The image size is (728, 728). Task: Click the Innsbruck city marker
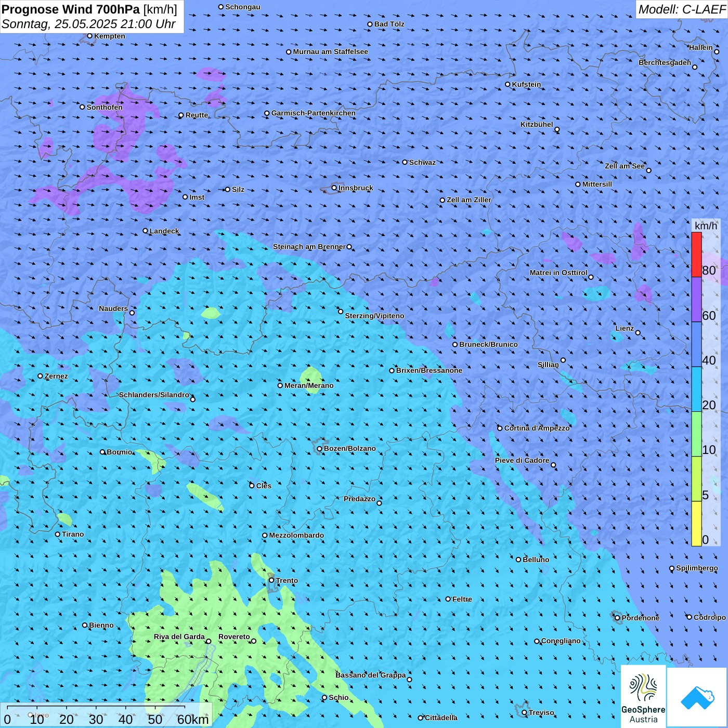(x=334, y=188)
